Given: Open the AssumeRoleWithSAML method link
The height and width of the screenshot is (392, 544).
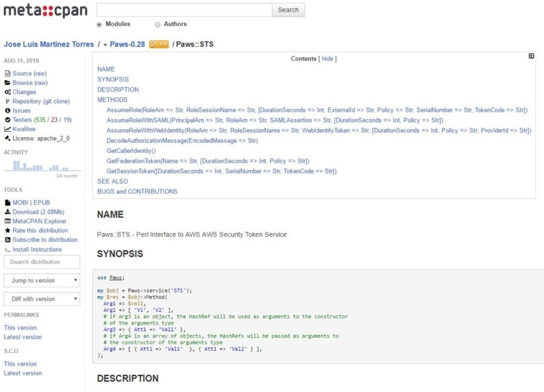Looking at the screenshot, I should click(x=275, y=120).
